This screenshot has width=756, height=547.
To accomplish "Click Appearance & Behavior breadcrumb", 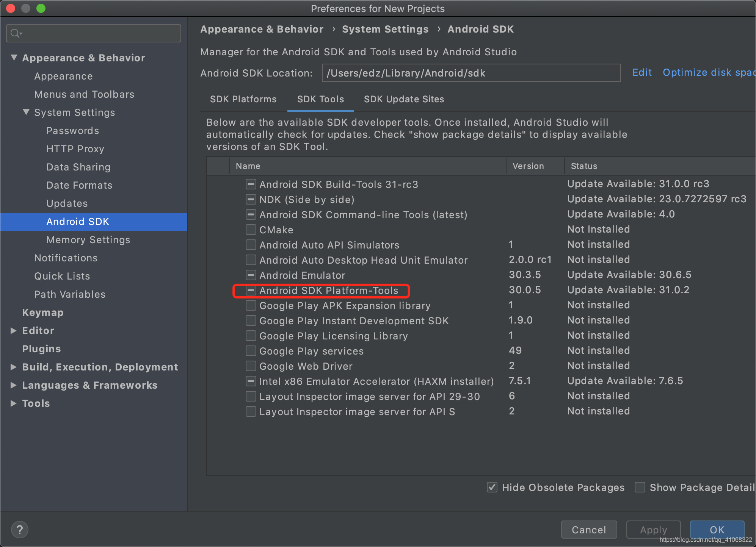I will pyautogui.click(x=262, y=29).
